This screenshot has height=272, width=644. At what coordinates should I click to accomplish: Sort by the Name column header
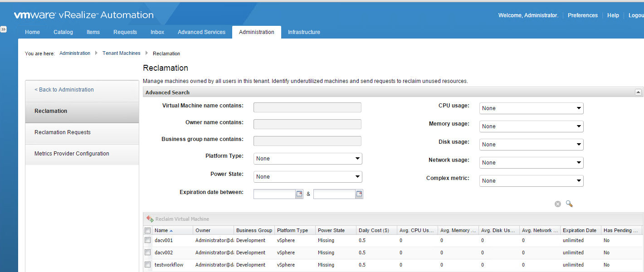pos(172,230)
